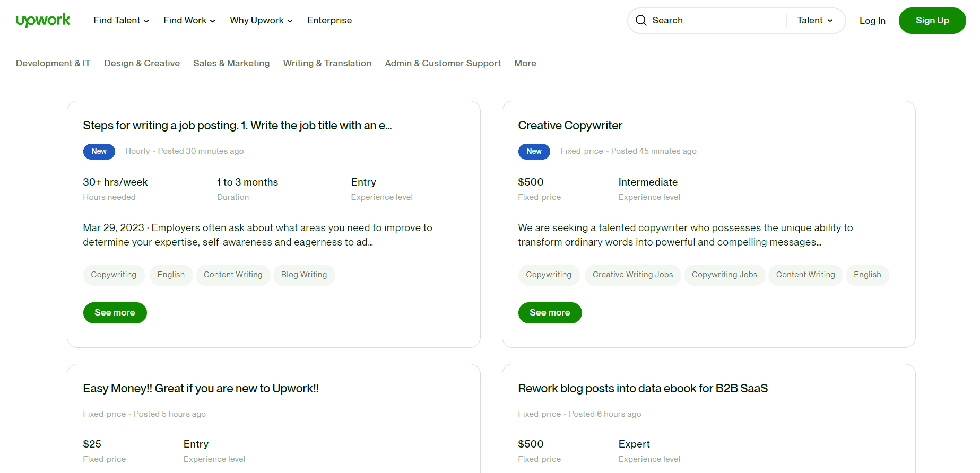The height and width of the screenshot is (473, 980).
Task: Click the Log In link
Action: (x=872, y=21)
